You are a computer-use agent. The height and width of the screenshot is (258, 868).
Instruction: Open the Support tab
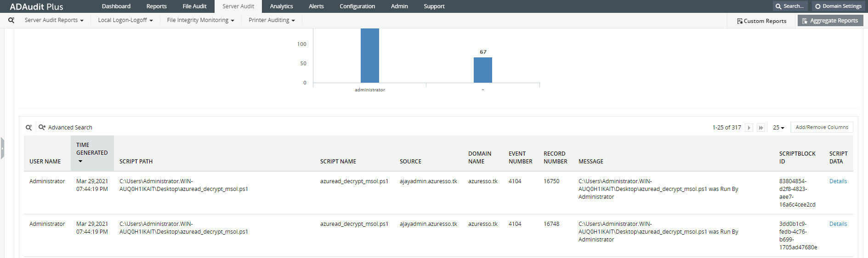434,6
